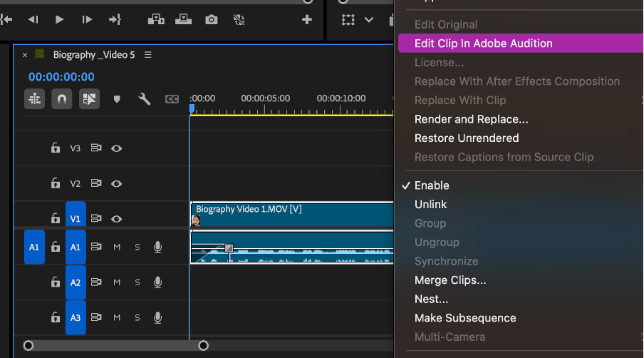Viewport: 644px width, 358px height.
Task: Open the Biography _Video 5 panel menu
Action: tap(148, 55)
